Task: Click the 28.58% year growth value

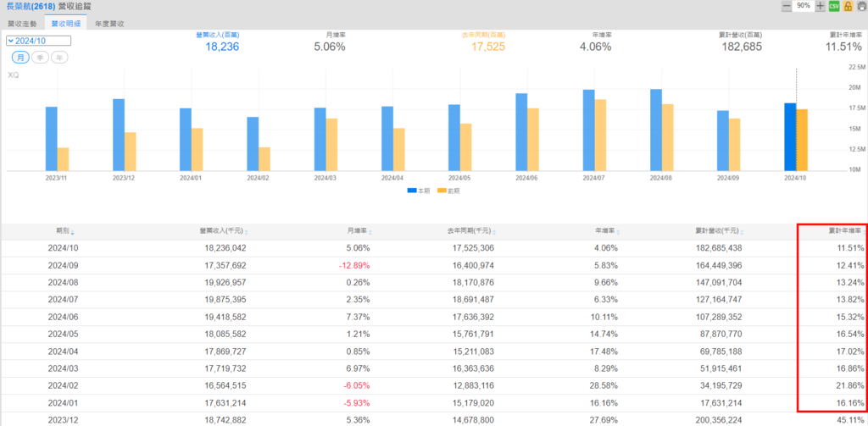Action: 604,386
